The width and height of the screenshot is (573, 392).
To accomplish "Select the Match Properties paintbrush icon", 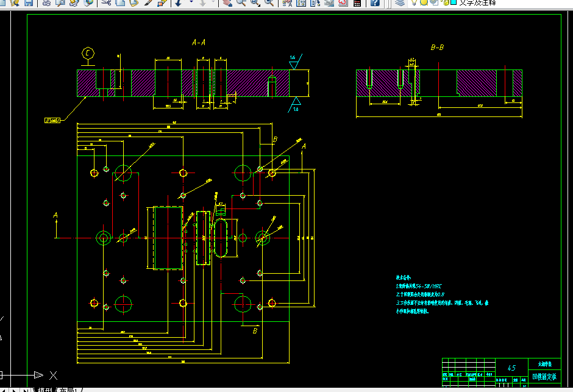I will pos(148,2).
